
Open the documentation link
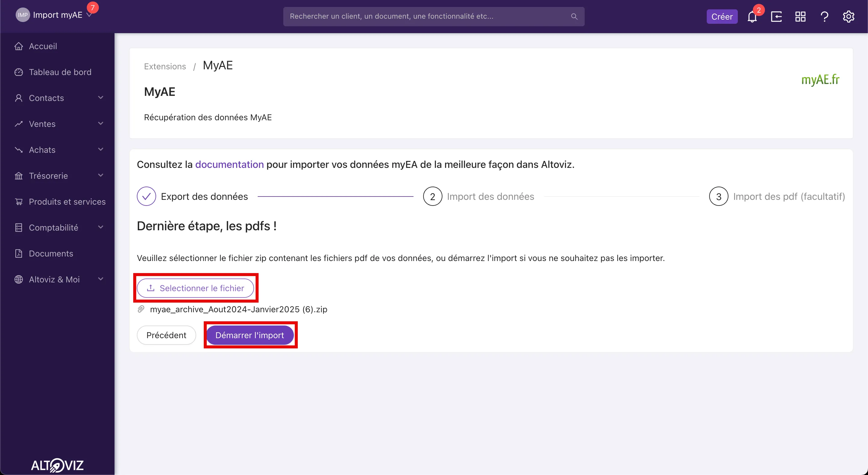pyautogui.click(x=229, y=164)
